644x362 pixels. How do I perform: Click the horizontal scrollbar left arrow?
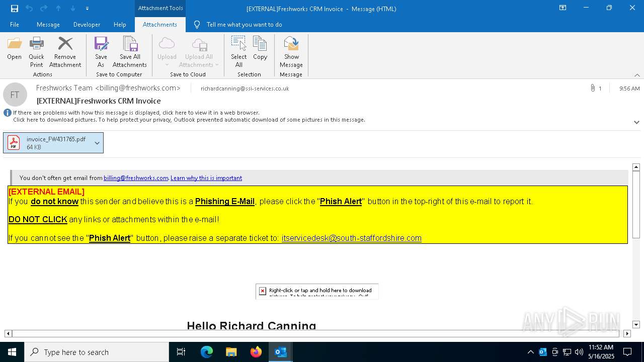tap(8, 333)
